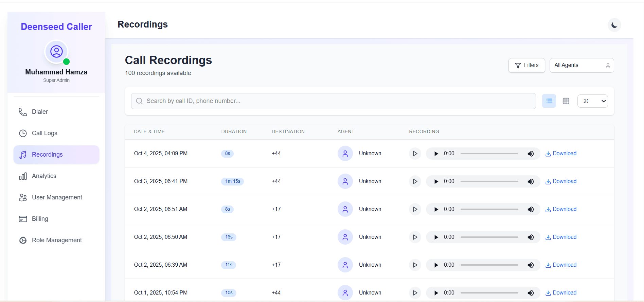
Task: Click the '16s' duration badge
Action: coord(229,237)
